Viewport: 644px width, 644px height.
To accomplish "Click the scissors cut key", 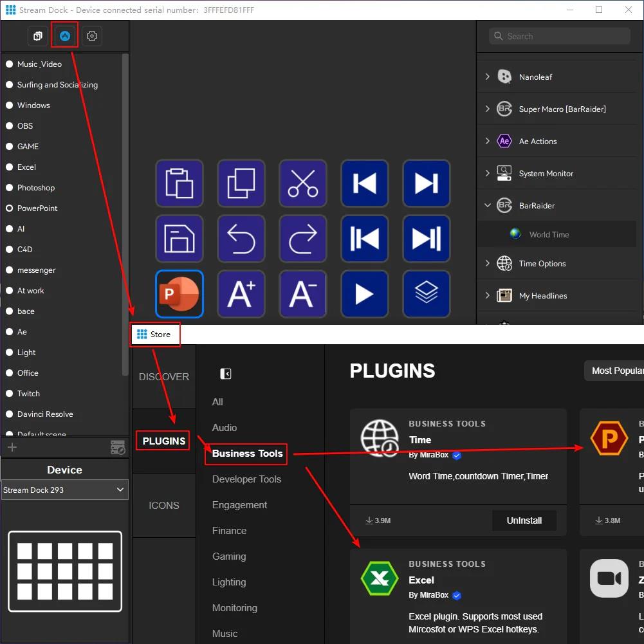I will pyautogui.click(x=303, y=183).
